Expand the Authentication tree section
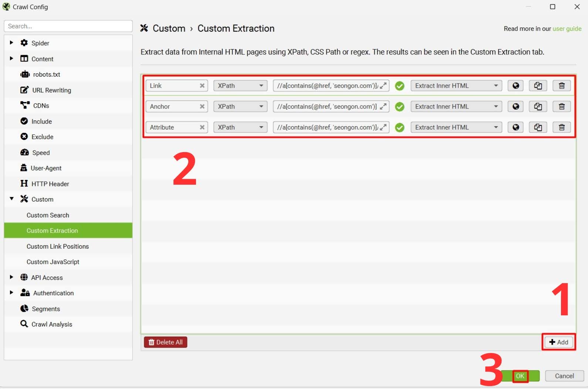This screenshot has height=389, width=588. pyautogui.click(x=11, y=292)
